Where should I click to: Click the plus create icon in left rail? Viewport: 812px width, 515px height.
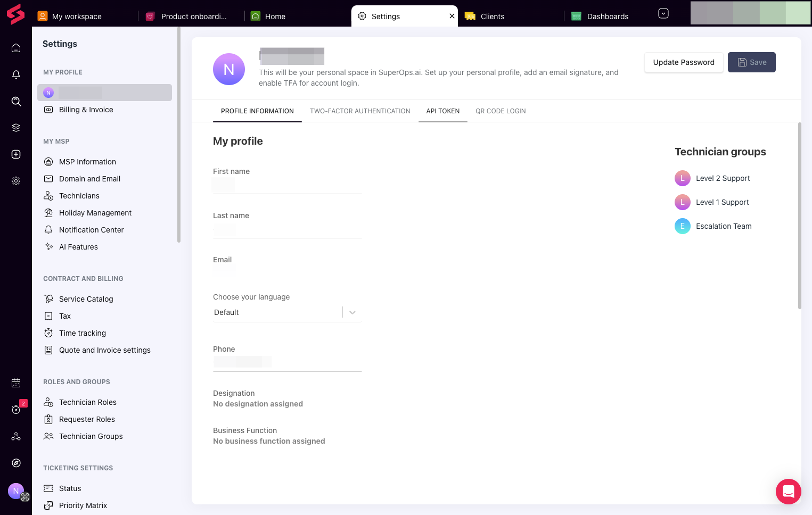(x=16, y=154)
